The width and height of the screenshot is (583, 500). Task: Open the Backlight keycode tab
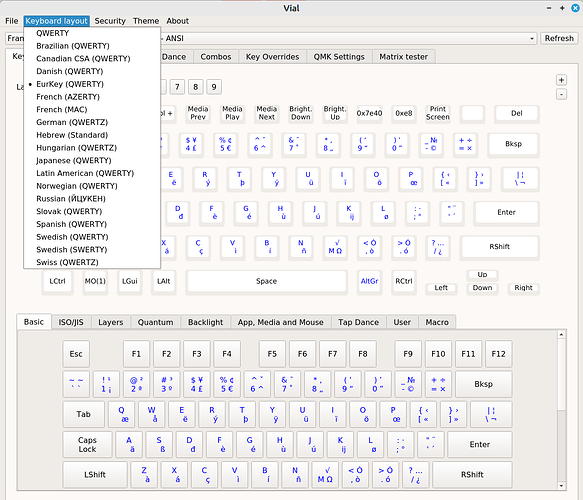point(205,322)
